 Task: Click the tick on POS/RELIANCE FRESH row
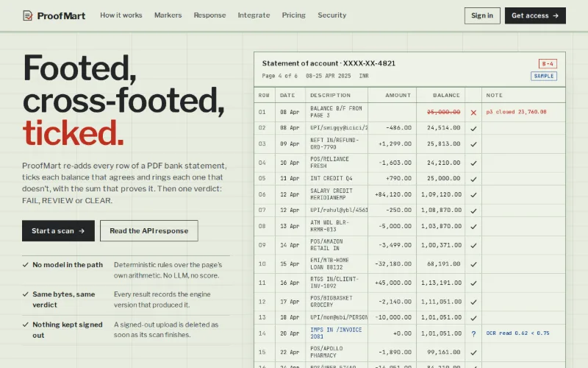pyautogui.click(x=473, y=163)
